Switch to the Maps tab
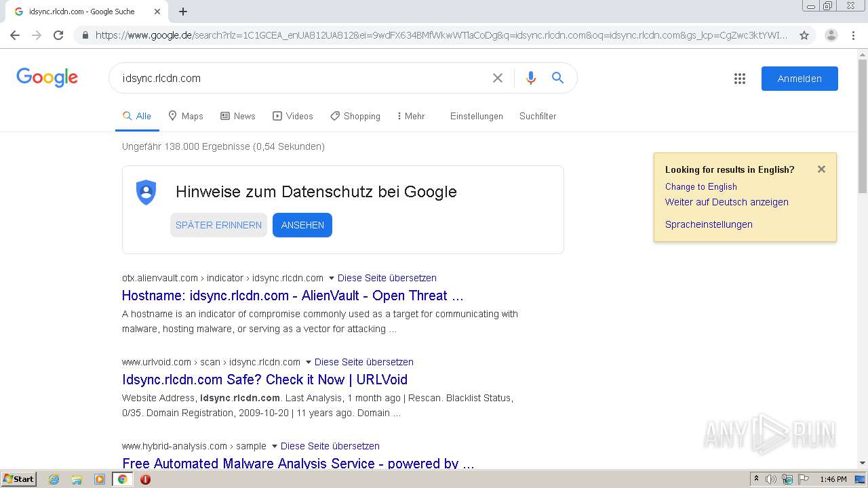This screenshot has height=488, width=868. click(x=186, y=116)
